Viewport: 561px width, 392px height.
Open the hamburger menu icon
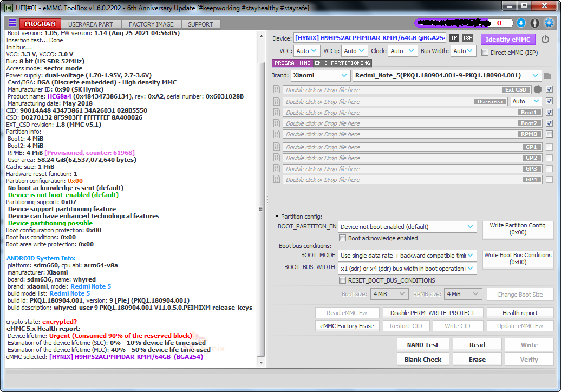tap(12, 23)
